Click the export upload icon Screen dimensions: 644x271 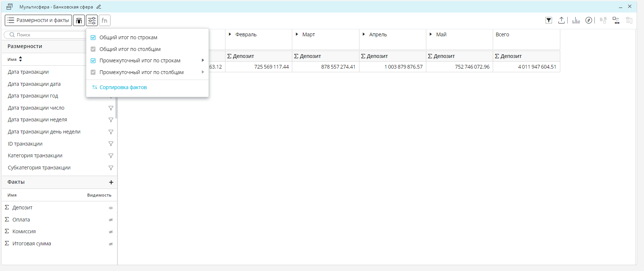click(561, 21)
